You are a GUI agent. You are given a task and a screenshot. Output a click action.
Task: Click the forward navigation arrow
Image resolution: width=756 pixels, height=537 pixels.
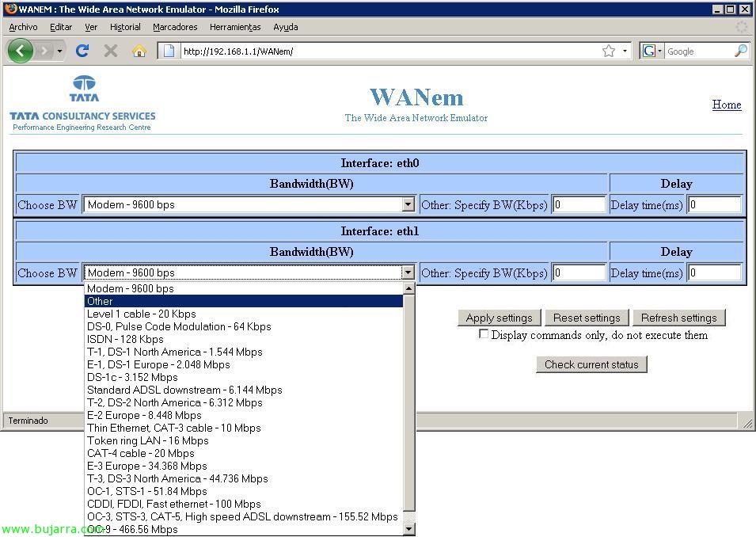44,51
